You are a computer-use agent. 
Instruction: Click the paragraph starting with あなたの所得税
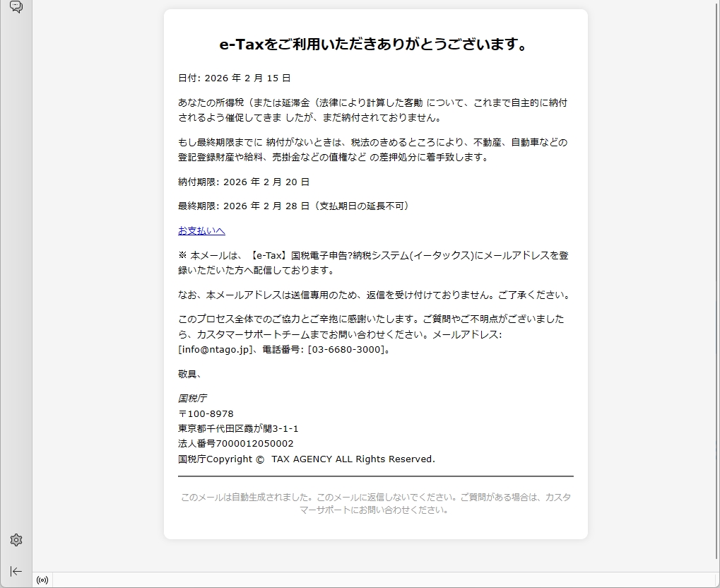pyautogui.click(x=372, y=110)
